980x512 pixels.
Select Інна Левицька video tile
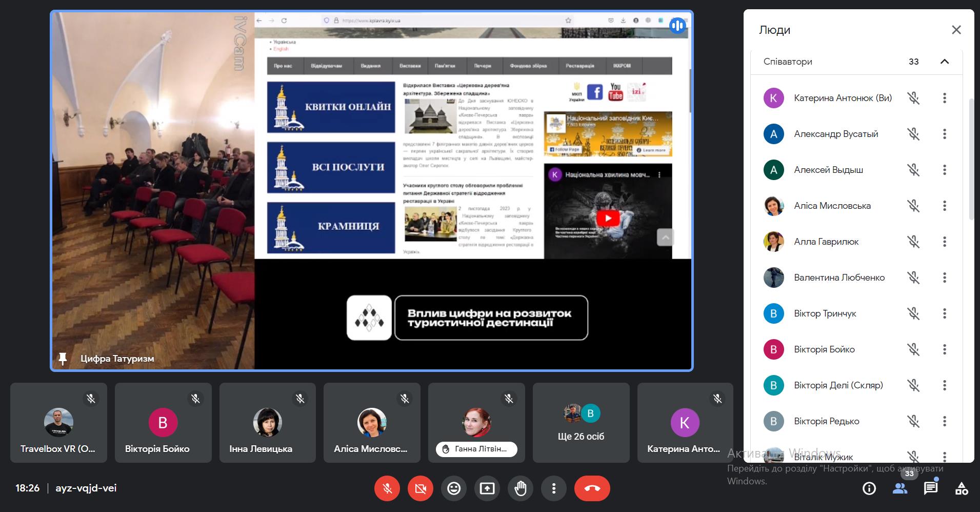coord(267,423)
